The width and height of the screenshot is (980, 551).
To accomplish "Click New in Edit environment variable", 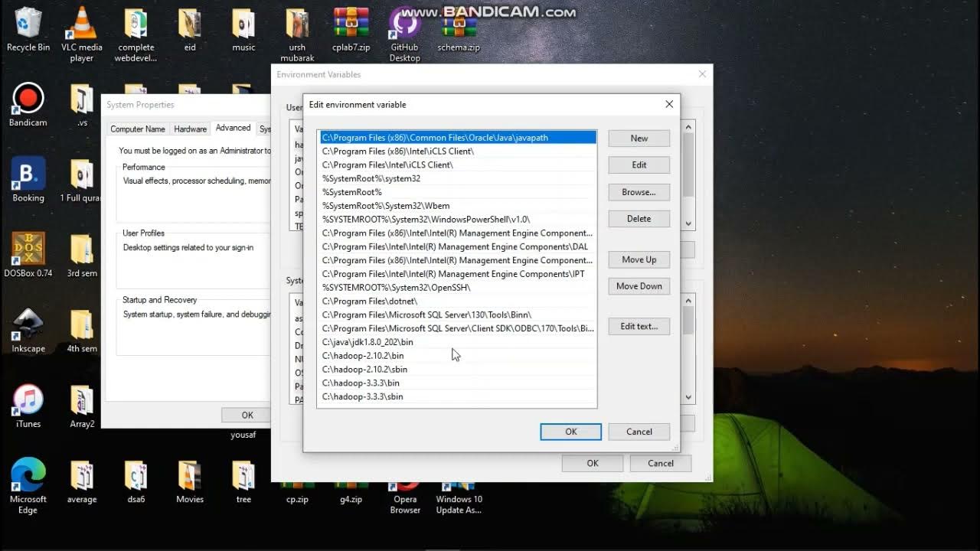I will point(639,139).
